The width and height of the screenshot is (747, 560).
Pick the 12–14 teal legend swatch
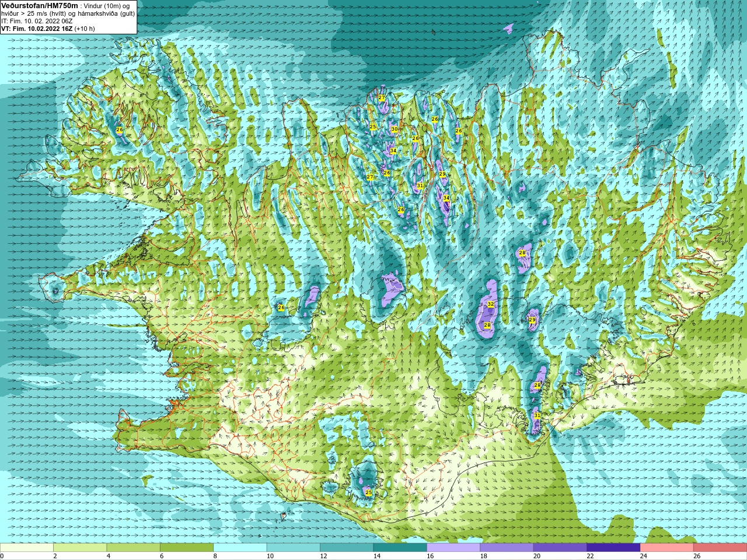click(x=347, y=548)
